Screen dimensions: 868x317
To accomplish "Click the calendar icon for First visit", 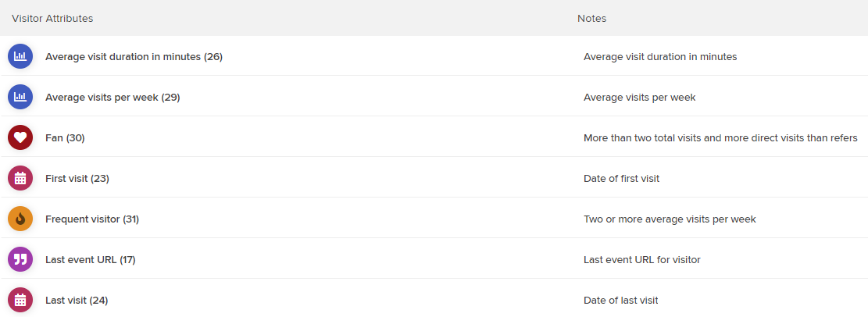I will pos(20,179).
